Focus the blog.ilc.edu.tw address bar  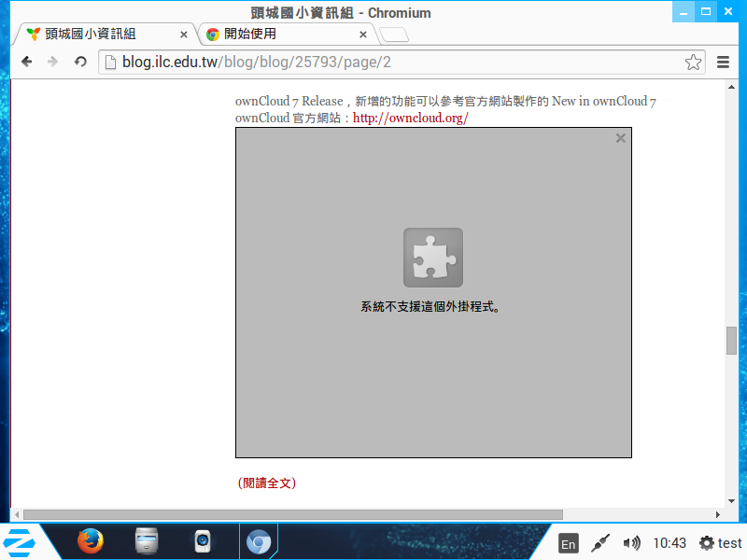pos(402,62)
